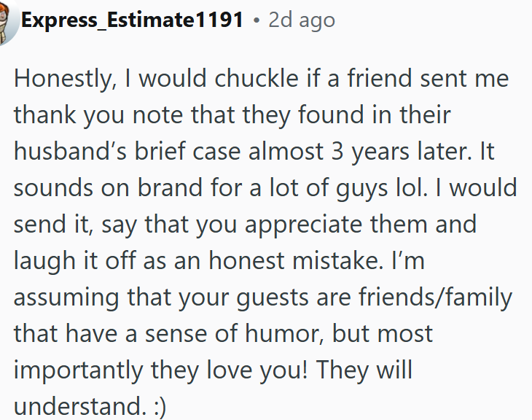Click the "2d ago" comment timestamp
This screenshot has width=532, height=420.
pyautogui.click(x=302, y=20)
